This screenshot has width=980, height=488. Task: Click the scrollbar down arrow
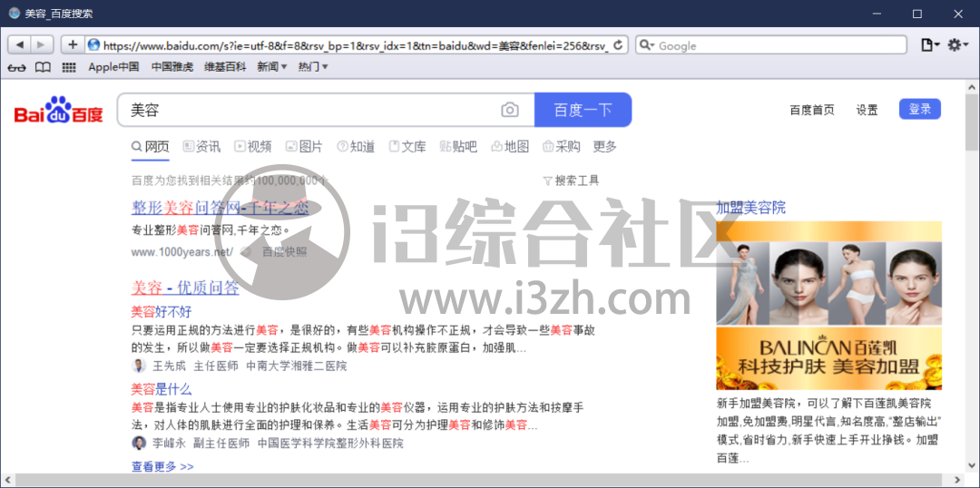pyautogui.click(x=971, y=465)
